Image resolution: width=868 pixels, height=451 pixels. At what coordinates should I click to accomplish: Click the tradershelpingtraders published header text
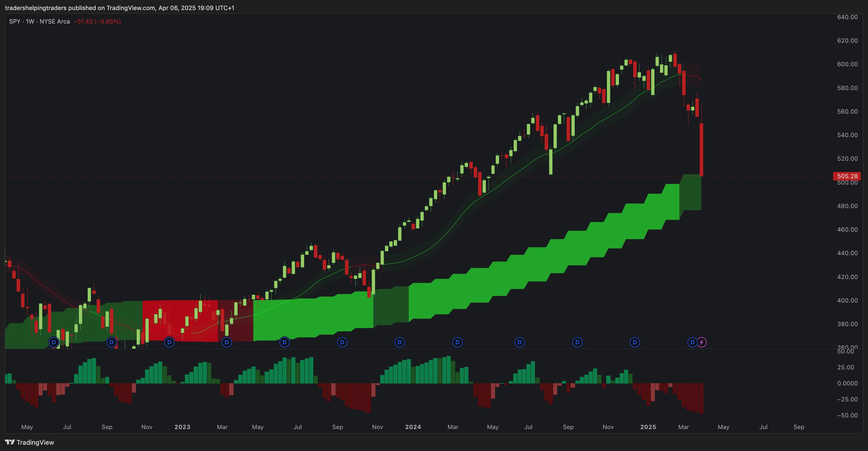point(119,8)
